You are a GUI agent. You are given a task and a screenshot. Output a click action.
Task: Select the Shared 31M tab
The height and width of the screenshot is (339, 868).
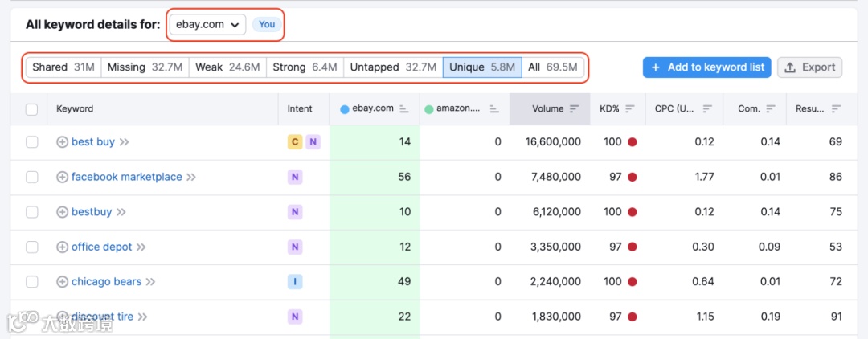[x=63, y=67]
